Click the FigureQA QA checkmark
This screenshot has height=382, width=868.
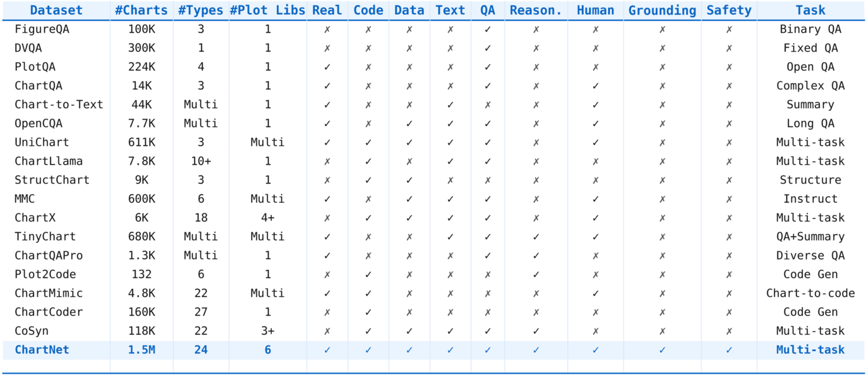click(488, 29)
